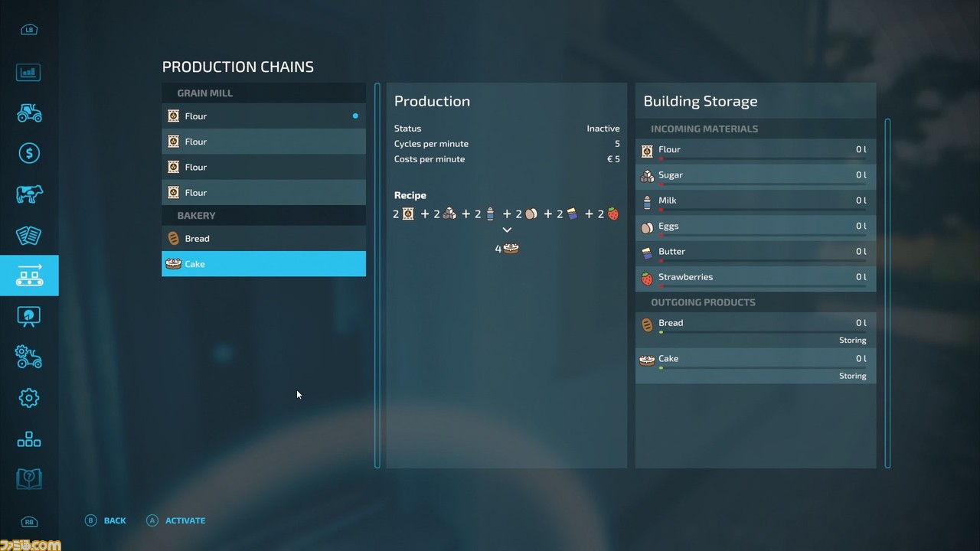Open the help book sidebar icon
The image size is (980, 551).
[29, 480]
